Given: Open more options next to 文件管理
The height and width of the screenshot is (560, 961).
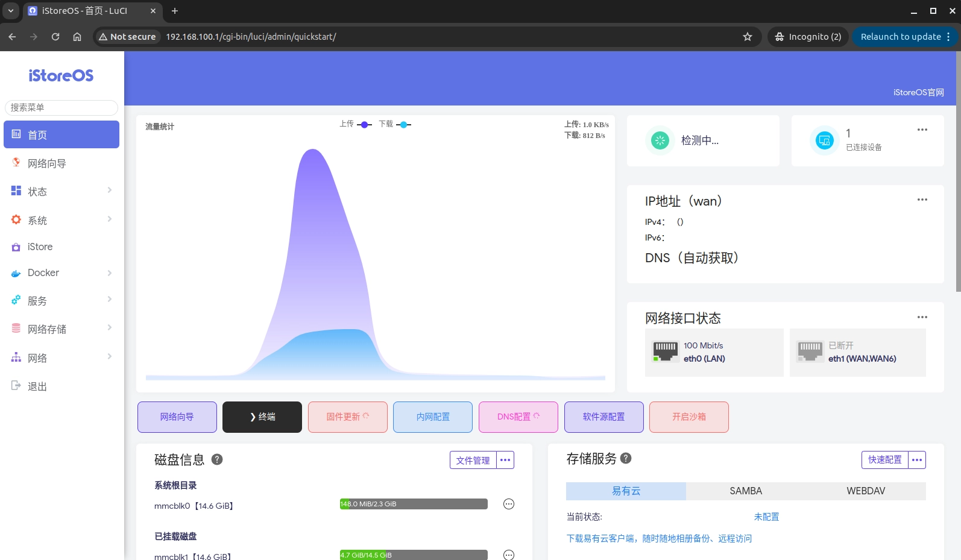Looking at the screenshot, I should coord(505,460).
